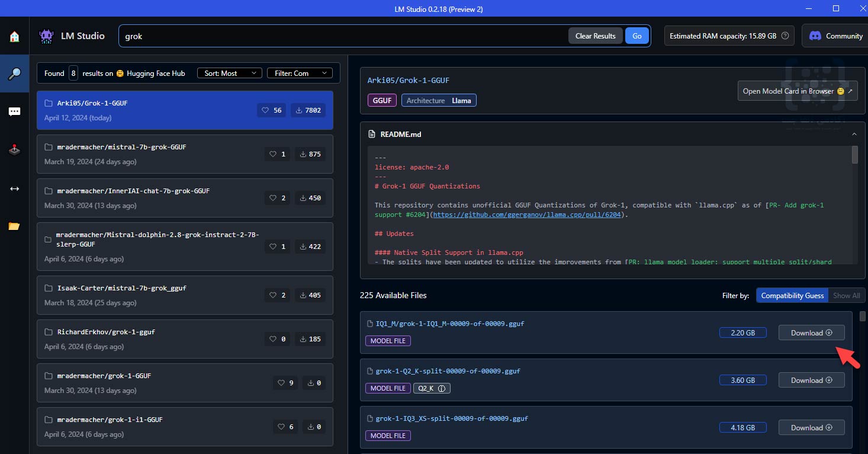Click downloads count 7802 on Arki05/Grok-1-GGUF
The width and height of the screenshot is (868, 454).
point(308,110)
